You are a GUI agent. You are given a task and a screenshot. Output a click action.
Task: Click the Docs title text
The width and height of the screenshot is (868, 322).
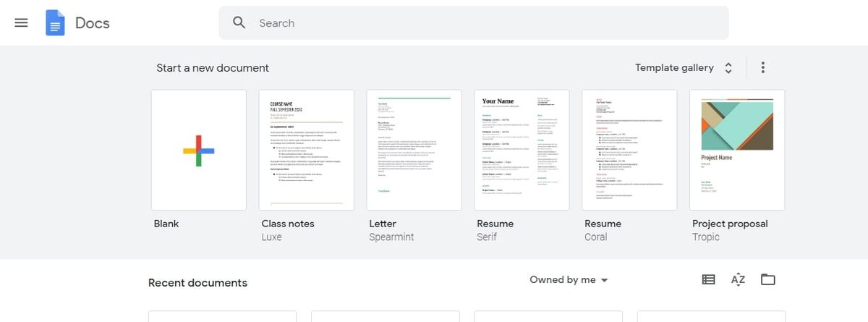(93, 23)
